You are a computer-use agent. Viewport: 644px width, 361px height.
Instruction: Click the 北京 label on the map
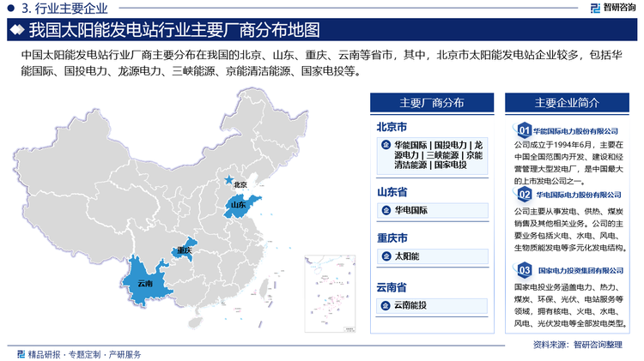pos(240,185)
